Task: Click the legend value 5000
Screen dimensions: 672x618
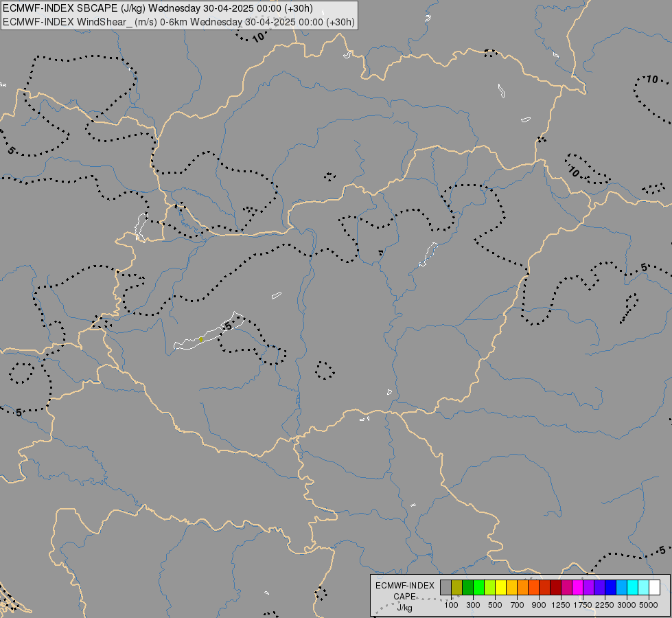Action: coord(649,605)
